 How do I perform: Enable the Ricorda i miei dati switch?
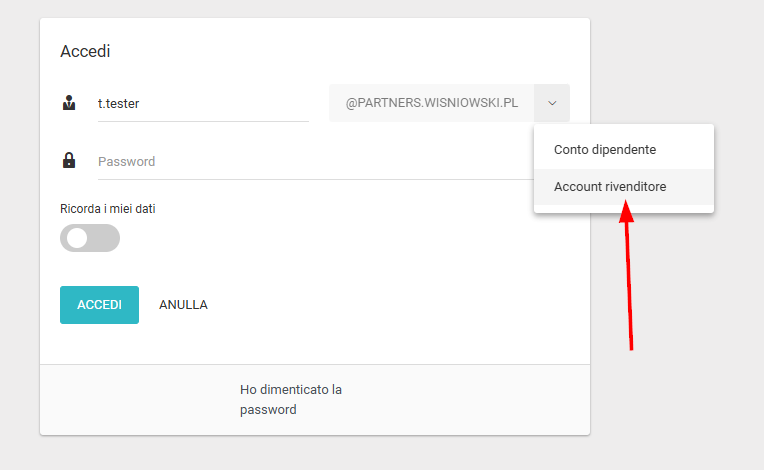90,238
